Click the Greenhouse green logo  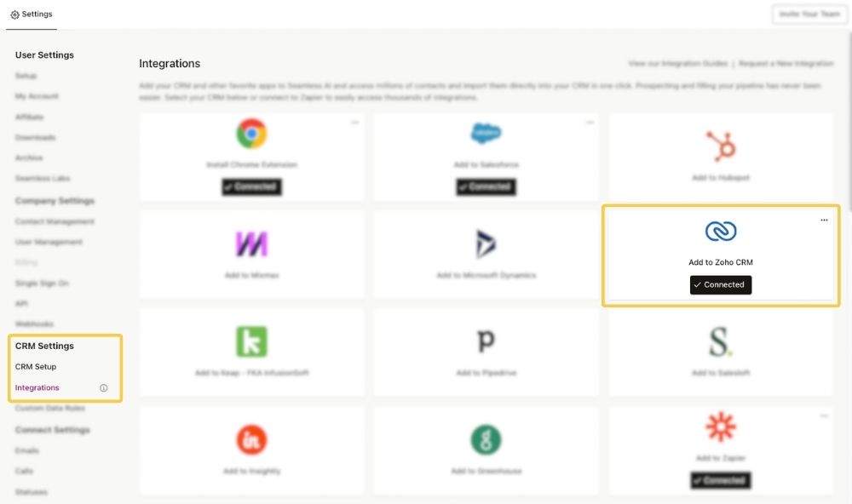(x=486, y=440)
